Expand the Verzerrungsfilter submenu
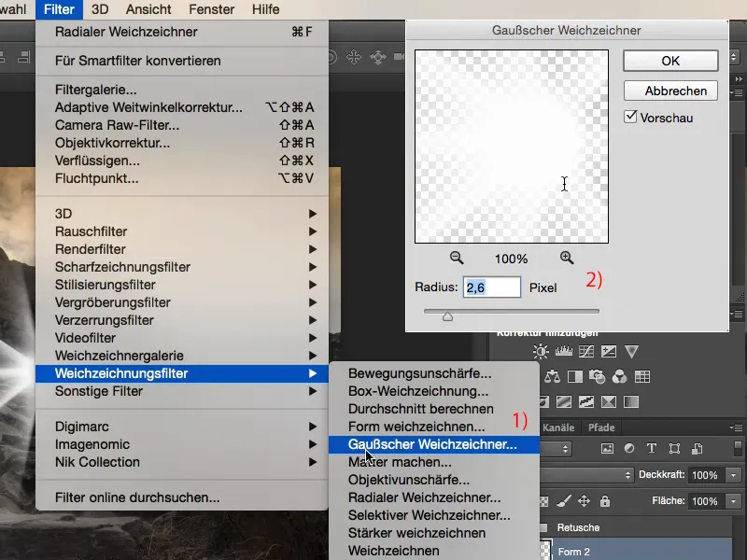This screenshot has width=747, height=560. tap(182, 320)
